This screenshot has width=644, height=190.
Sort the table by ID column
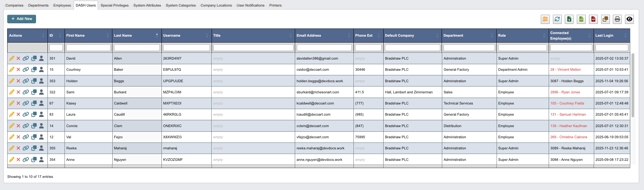pos(56,35)
